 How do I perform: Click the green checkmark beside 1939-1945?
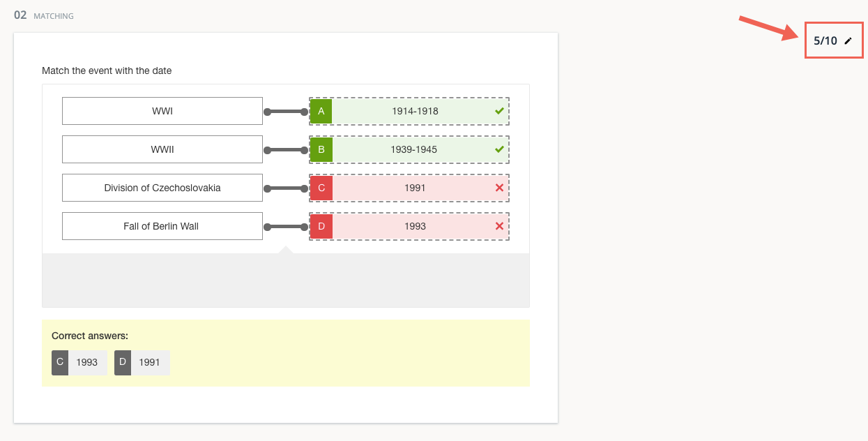pyautogui.click(x=498, y=149)
